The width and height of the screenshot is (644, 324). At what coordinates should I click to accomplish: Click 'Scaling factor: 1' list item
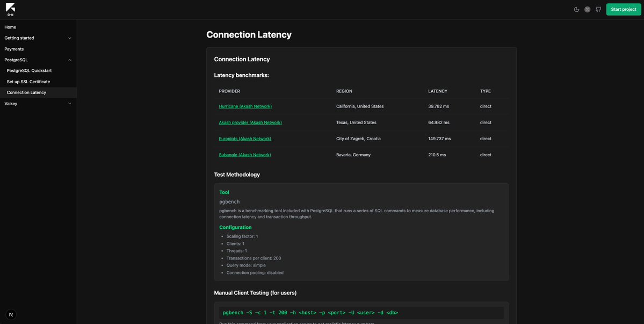[242, 236]
